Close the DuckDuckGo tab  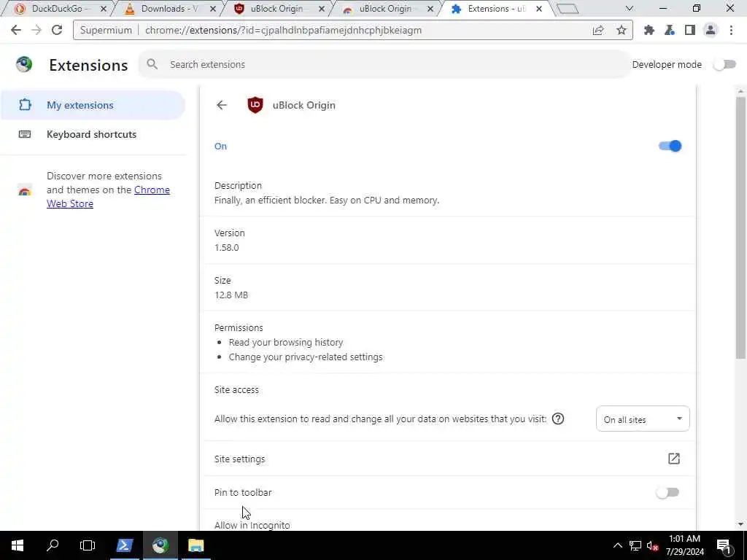(x=104, y=9)
